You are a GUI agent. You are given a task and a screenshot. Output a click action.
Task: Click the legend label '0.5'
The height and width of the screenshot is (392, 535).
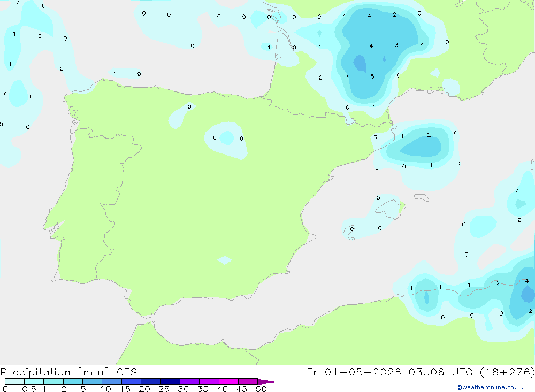pyautogui.click(x=29, y=389)
